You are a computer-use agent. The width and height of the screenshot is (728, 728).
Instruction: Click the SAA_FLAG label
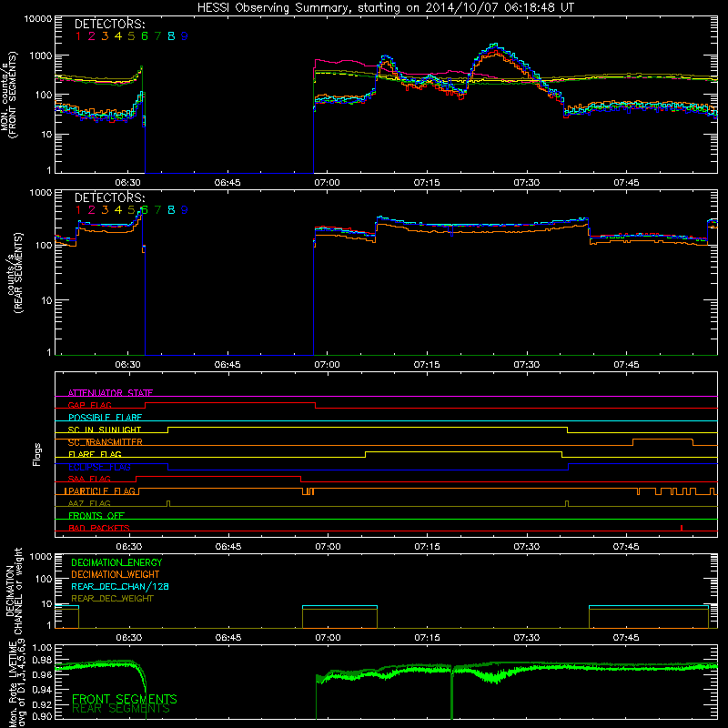pos(89,479)
